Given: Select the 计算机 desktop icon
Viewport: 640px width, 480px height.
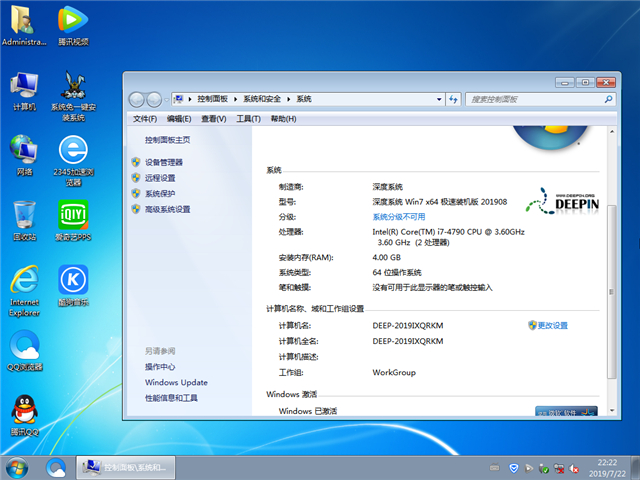Looking at the screenshot, I should [x=24, y=91].
